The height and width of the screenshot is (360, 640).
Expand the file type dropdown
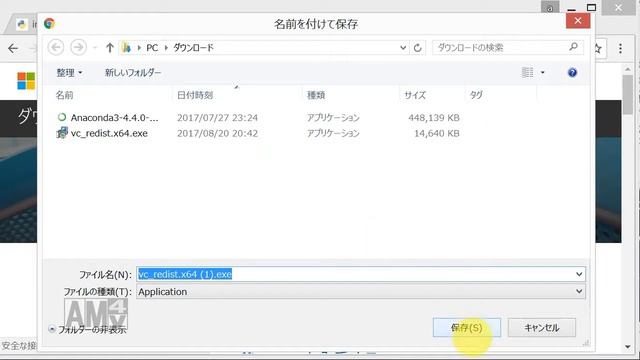[x=579, y=291]
